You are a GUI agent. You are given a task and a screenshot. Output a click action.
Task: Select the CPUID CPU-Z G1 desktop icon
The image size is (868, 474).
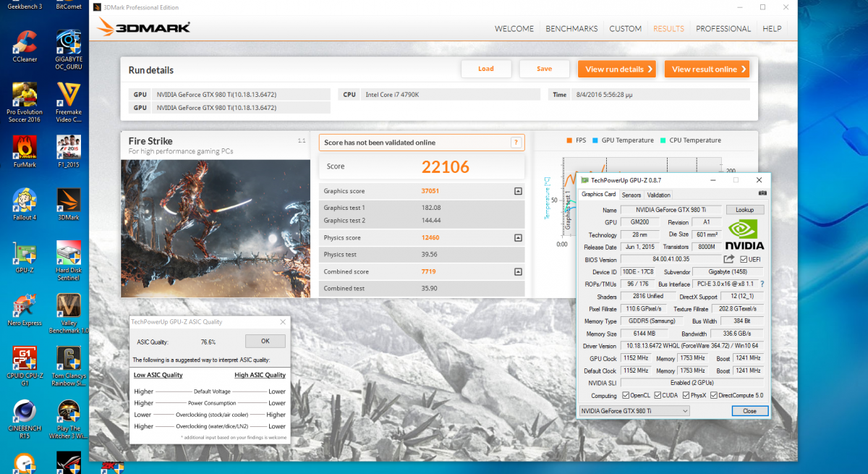(25, 365)
